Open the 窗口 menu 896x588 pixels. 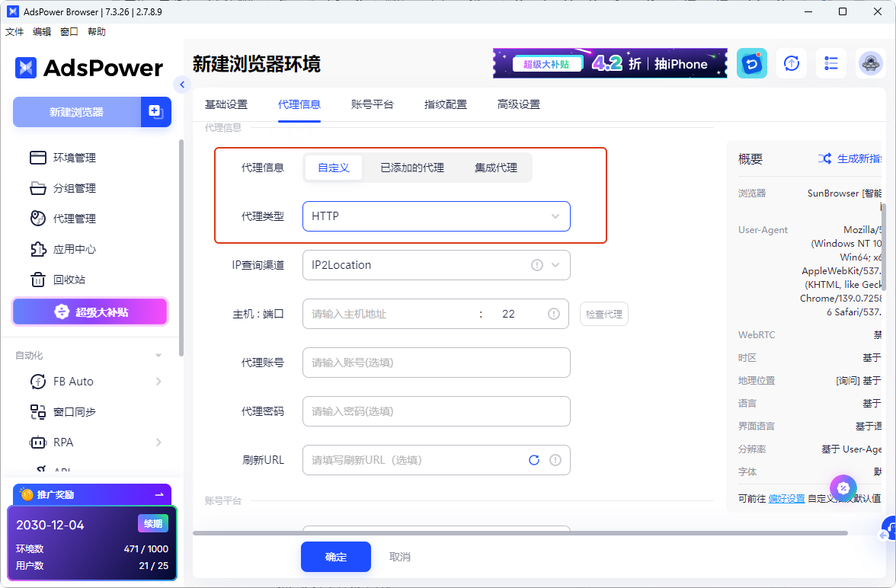coord(69,31)
